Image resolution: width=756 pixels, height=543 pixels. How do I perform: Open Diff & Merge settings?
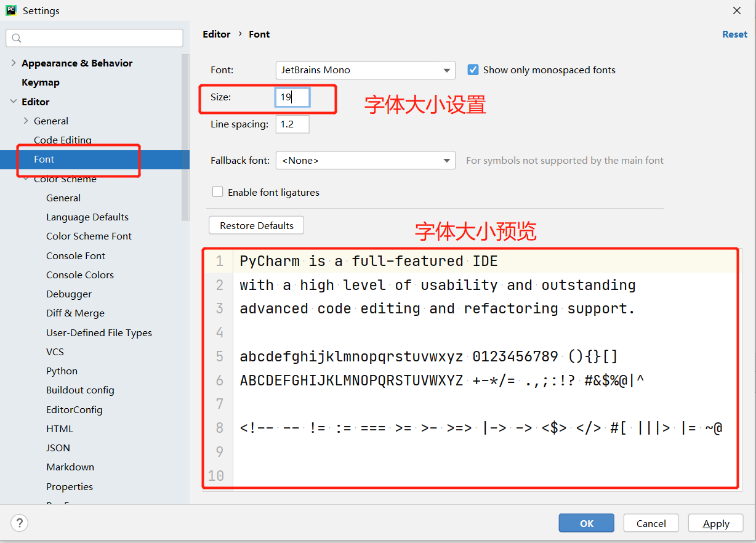coord(75,313)
